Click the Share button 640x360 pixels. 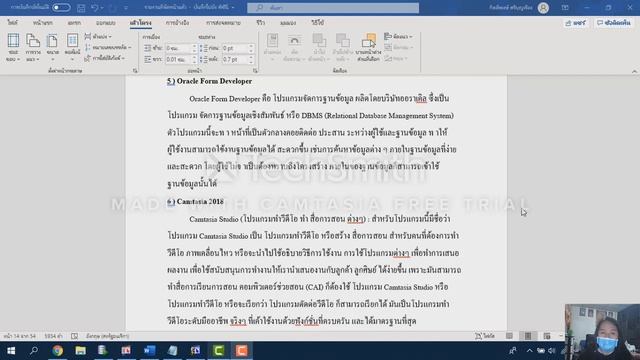tap(576, 23)
